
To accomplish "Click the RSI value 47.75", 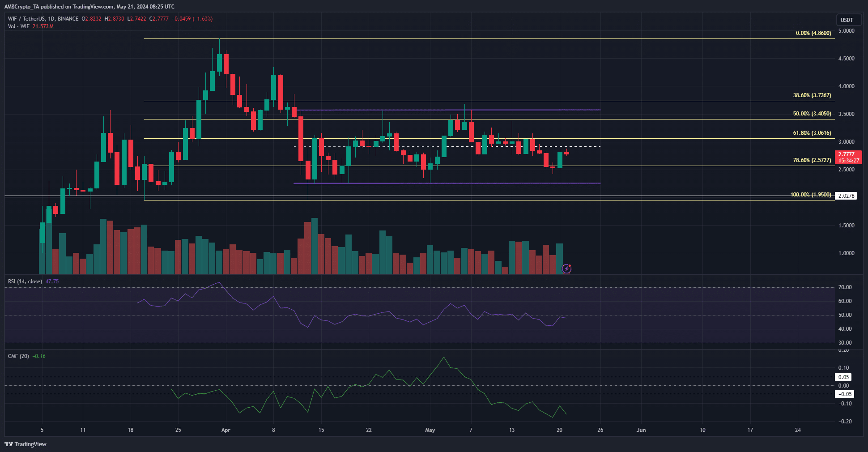I will pyautogui.click(x=52, y=281).
